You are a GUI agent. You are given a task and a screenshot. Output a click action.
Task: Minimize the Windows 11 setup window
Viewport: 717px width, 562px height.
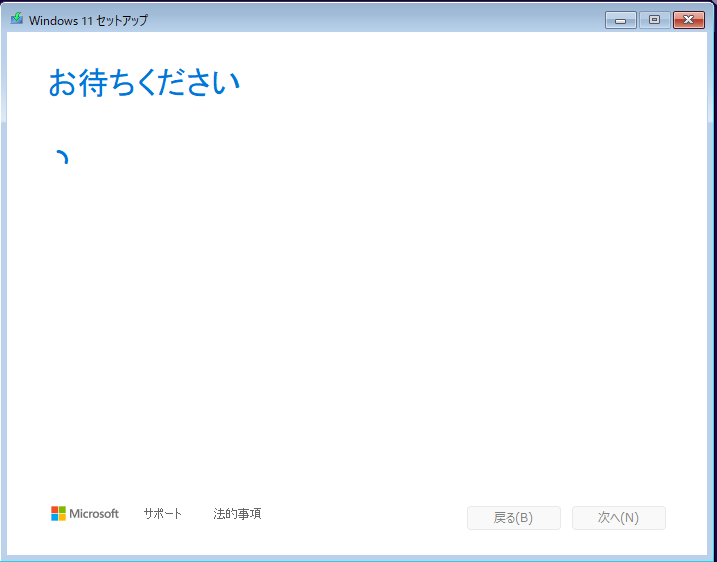620,19
